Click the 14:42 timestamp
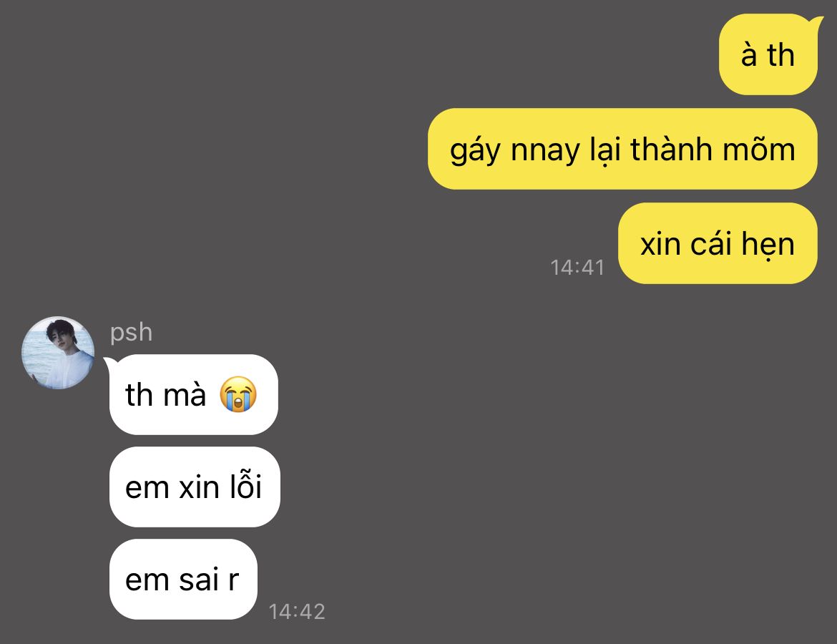Screen dimensions: 837x644 click(x=297, y=612)
